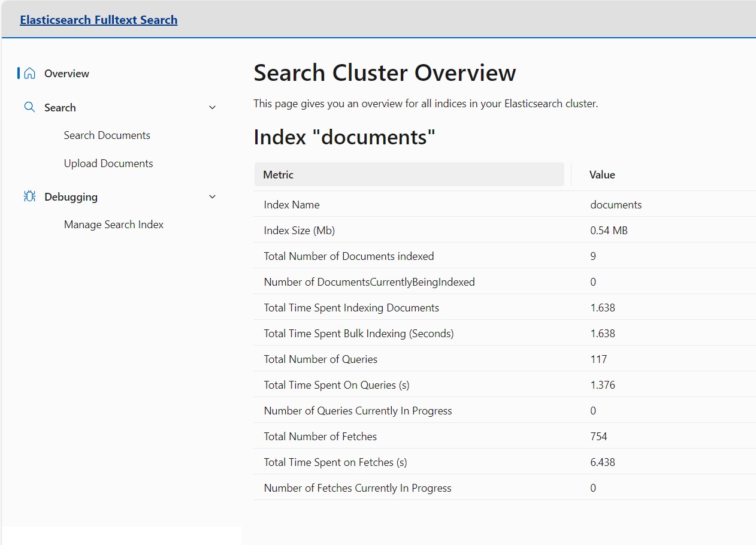Click the 754 fetches value
This screenshot has height=545, width=756.
[x=598, y=437]
